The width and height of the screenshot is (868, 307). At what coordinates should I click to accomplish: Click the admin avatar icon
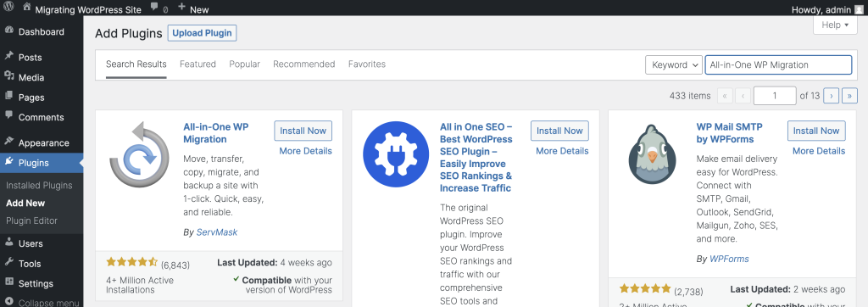pyautogui.click(x=859, y=8)
